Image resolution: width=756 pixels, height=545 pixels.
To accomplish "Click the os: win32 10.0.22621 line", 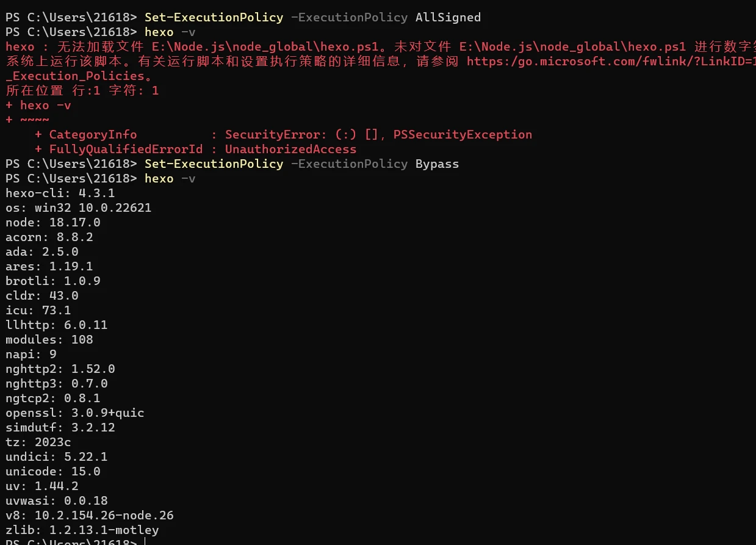I will (79, 208).
